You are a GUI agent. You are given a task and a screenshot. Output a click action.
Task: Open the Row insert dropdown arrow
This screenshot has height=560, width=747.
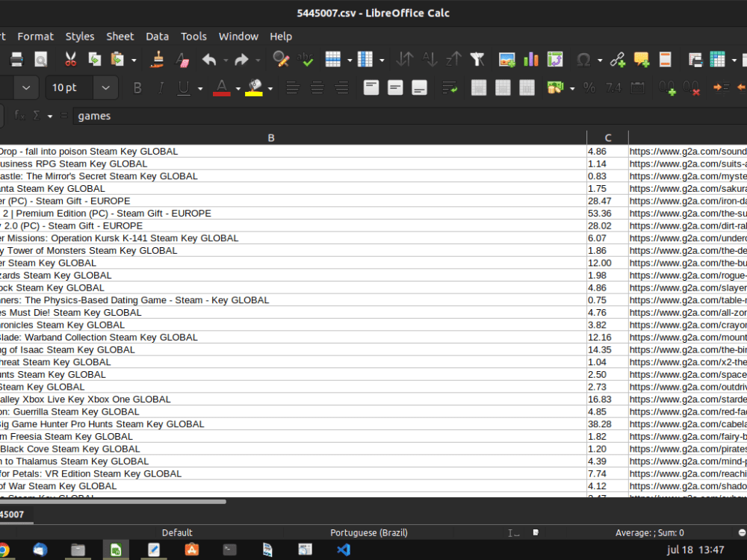350,60
